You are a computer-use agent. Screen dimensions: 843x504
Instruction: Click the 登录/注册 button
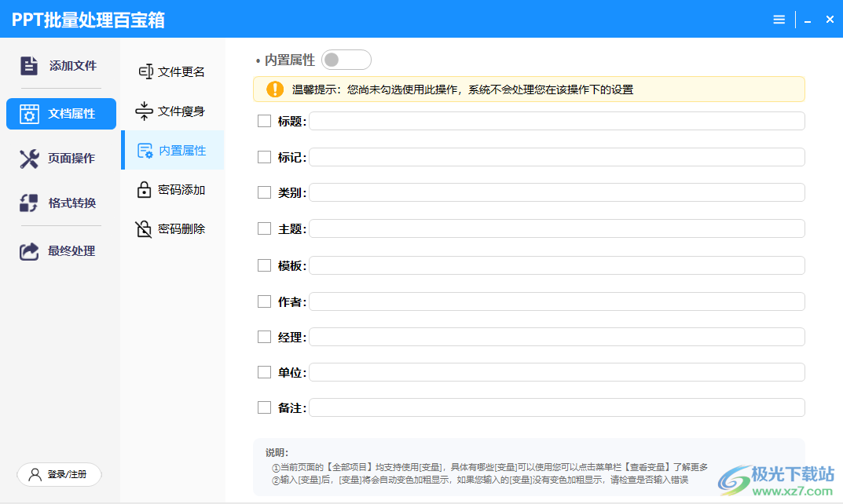[x=59, y=474]
